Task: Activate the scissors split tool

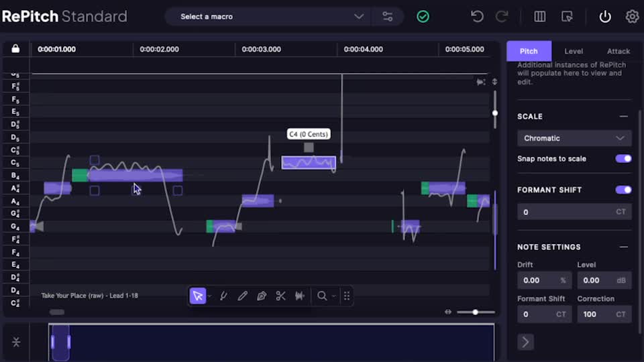Action: click(x=280, y=296)
